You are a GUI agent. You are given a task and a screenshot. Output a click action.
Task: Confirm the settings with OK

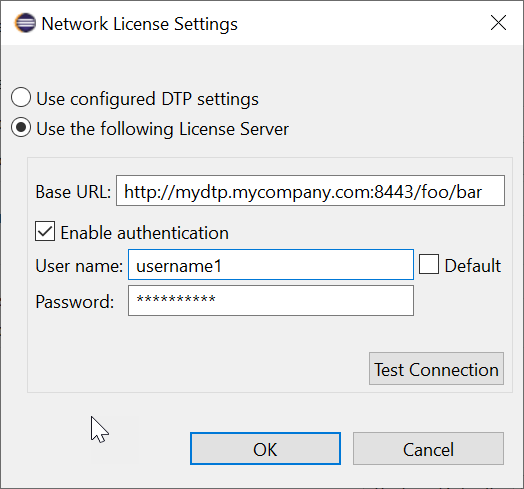coord(265,449)
